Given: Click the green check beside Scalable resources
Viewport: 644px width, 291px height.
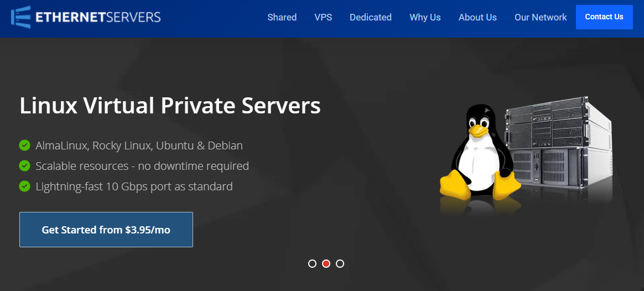Looking at the screenshot, I should pyautogui.click(x=25, y=166).
